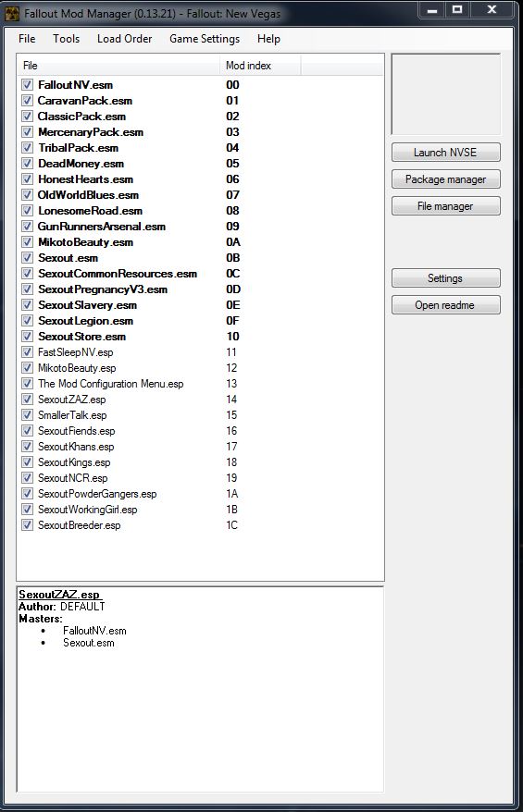Click the mod index value 0A
Image resolution: width=523 pixels, height=812 pixels.
233,241
